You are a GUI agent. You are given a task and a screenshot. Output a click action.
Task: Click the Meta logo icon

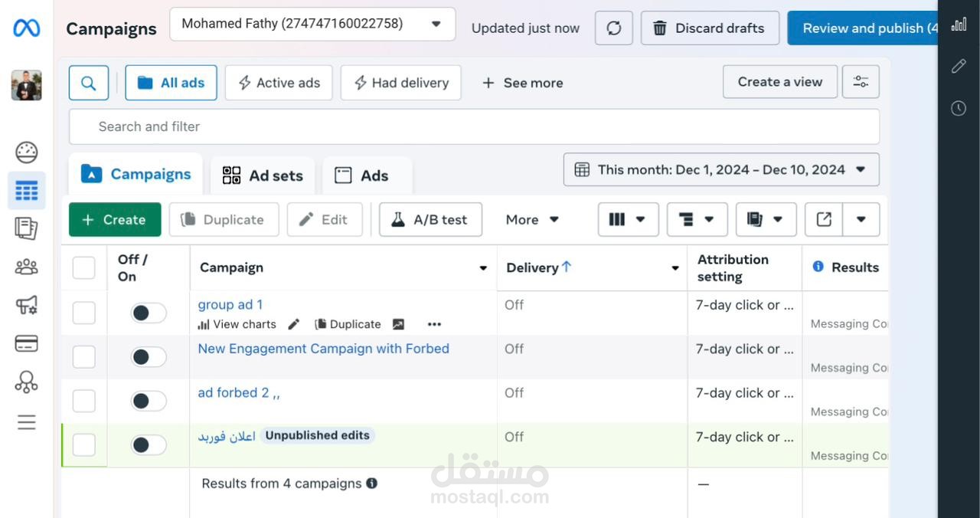[27, 28]
